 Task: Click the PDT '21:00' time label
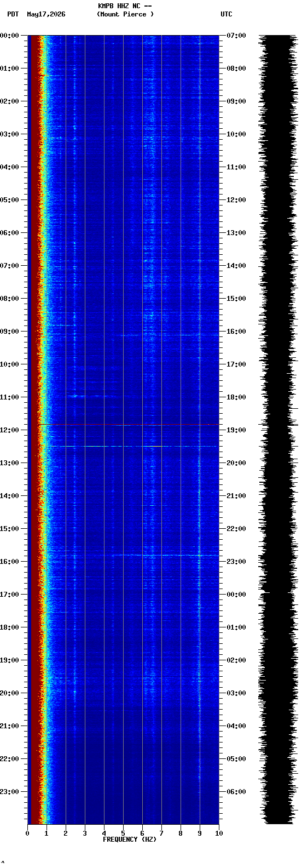(10, 726)
